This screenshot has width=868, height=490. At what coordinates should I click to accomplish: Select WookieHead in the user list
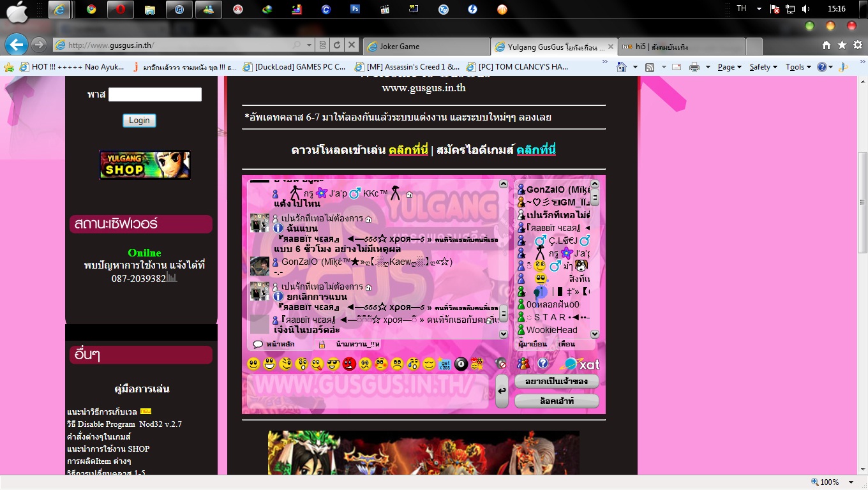pos(551,330)
